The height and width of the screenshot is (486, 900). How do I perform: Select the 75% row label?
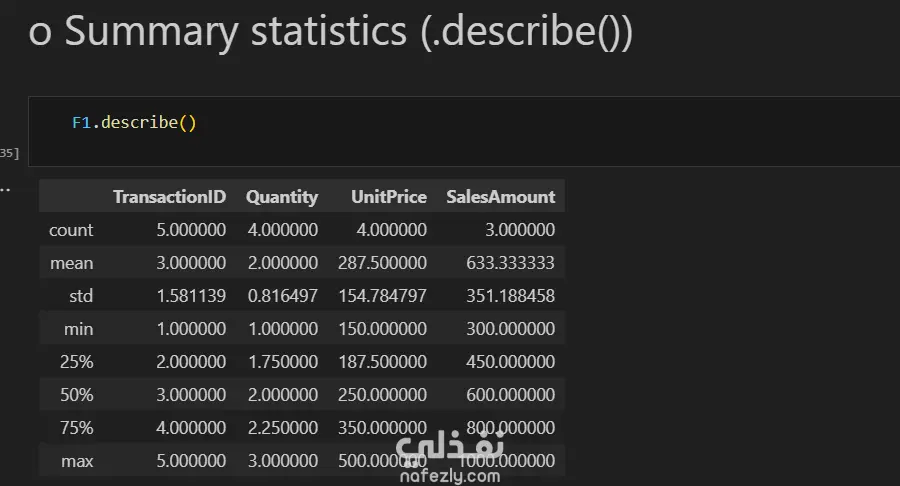76,428
